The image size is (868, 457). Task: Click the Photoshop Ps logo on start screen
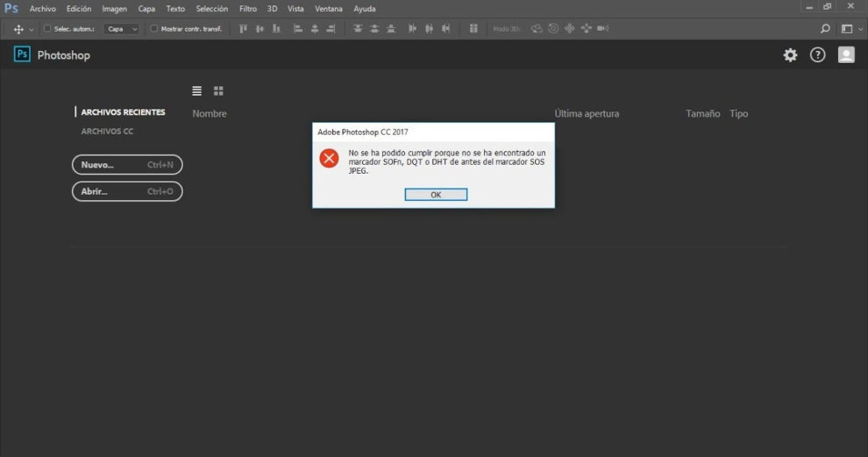(x=22, y=54)
